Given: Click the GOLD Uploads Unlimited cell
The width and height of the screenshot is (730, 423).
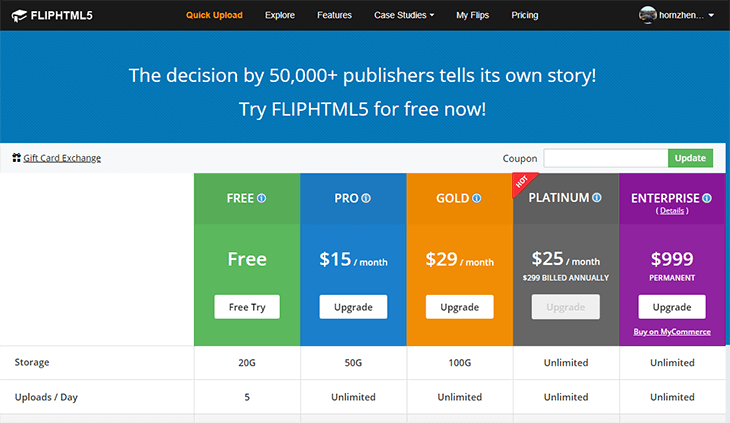Looking at the screenshot, I should pos(460,397).
